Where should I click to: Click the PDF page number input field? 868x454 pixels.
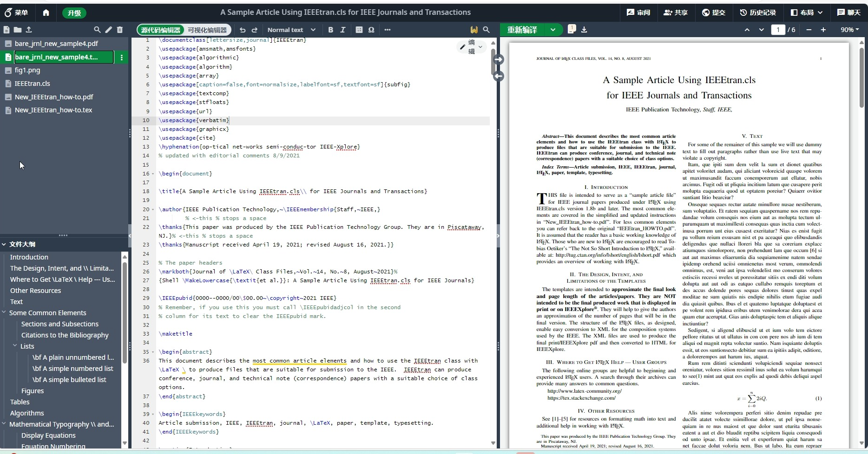[x=778, y=30]
